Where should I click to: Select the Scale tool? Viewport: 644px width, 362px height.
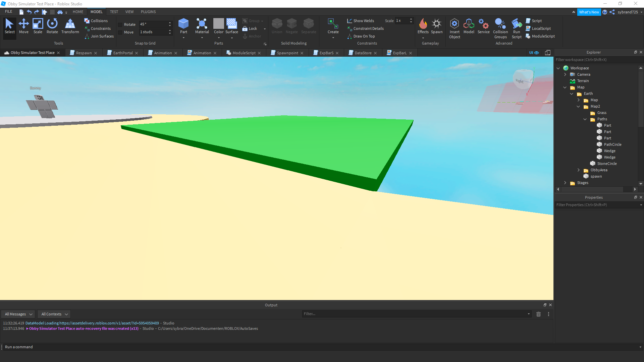(38, 26)
